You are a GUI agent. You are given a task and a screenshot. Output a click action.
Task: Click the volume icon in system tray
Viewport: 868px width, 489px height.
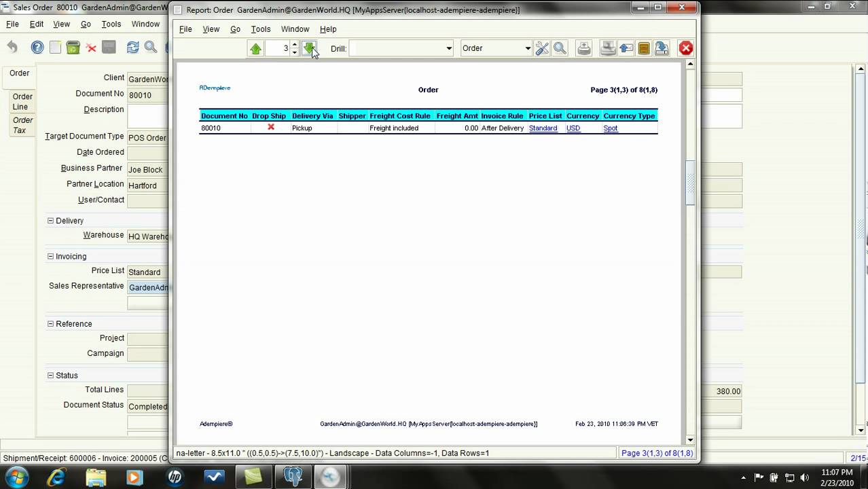(x=804, y=477)
